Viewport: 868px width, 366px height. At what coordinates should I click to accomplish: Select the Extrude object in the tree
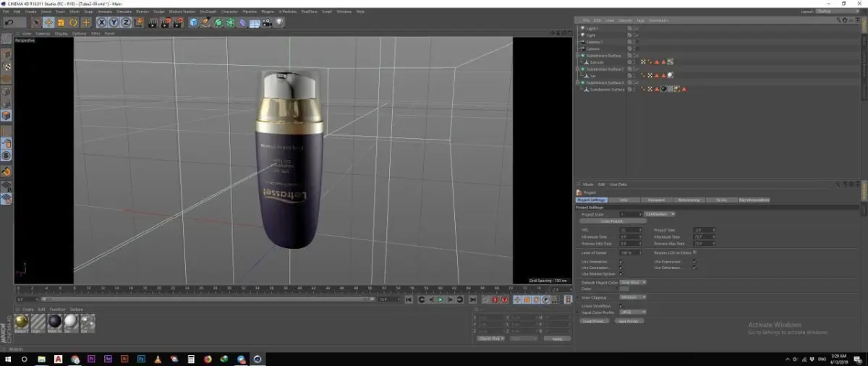coord(598,62)
